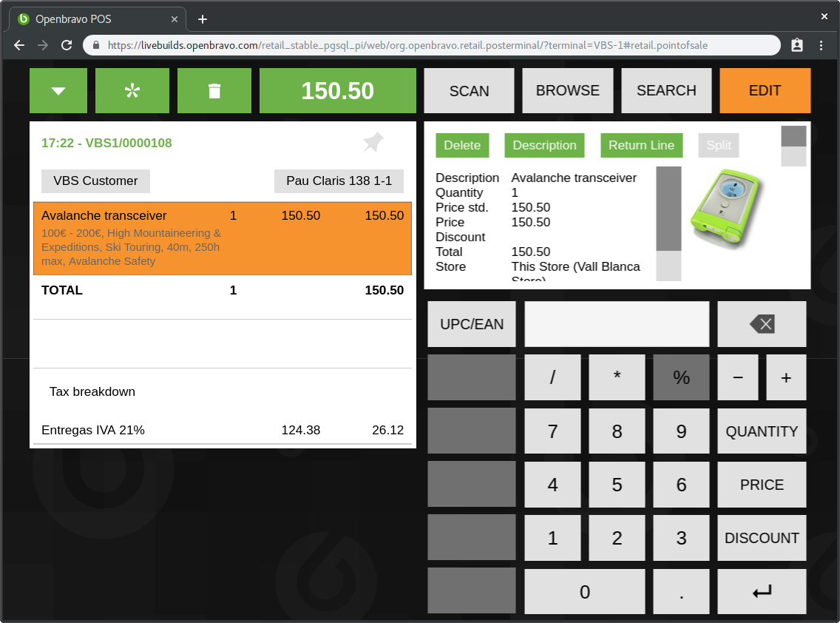
Task: Switch to the BROWSE tab
Action: click(568, 90)
